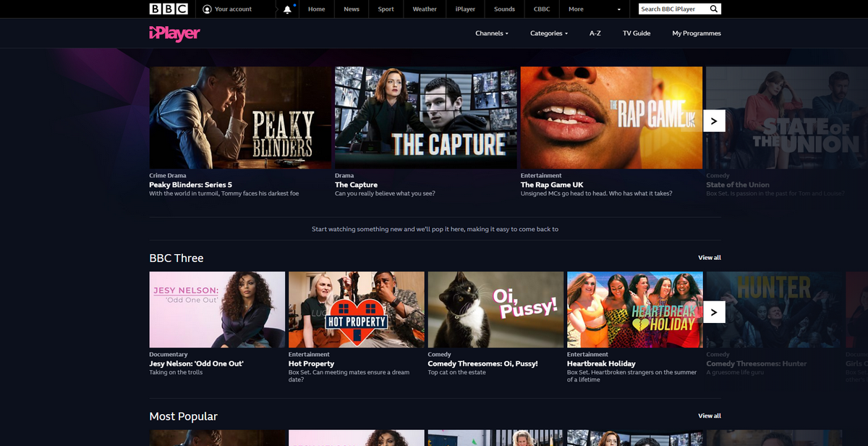868x446 pixels.
Task: Click Heartbreak Holiday title link
Action: [601, 363]
